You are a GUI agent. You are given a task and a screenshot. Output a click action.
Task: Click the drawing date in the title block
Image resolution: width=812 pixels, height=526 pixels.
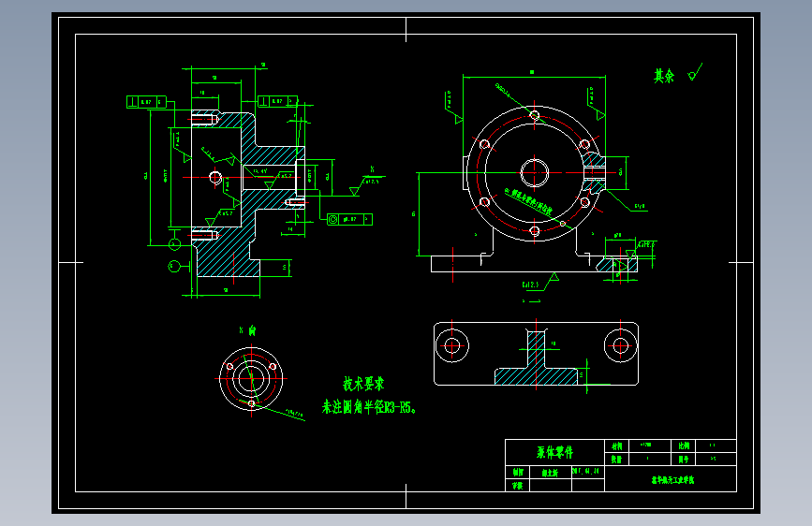tap(585, 471)
